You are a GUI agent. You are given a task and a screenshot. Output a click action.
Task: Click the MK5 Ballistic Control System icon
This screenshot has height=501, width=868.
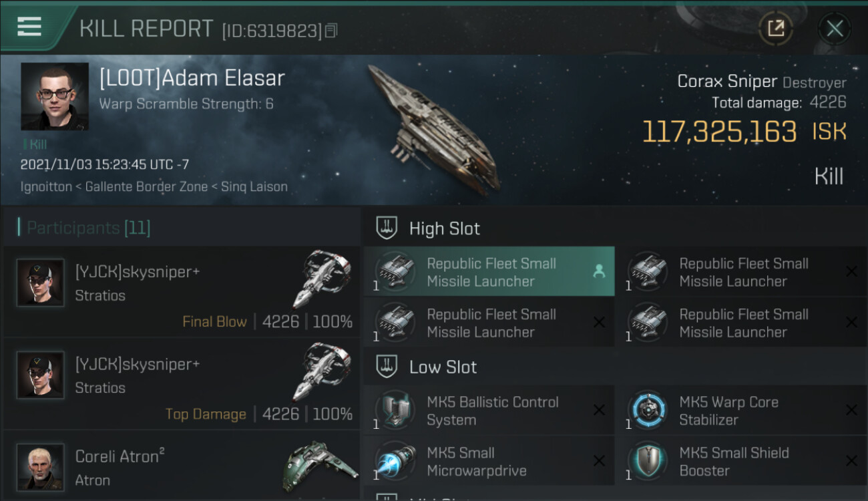pos(395,411)
